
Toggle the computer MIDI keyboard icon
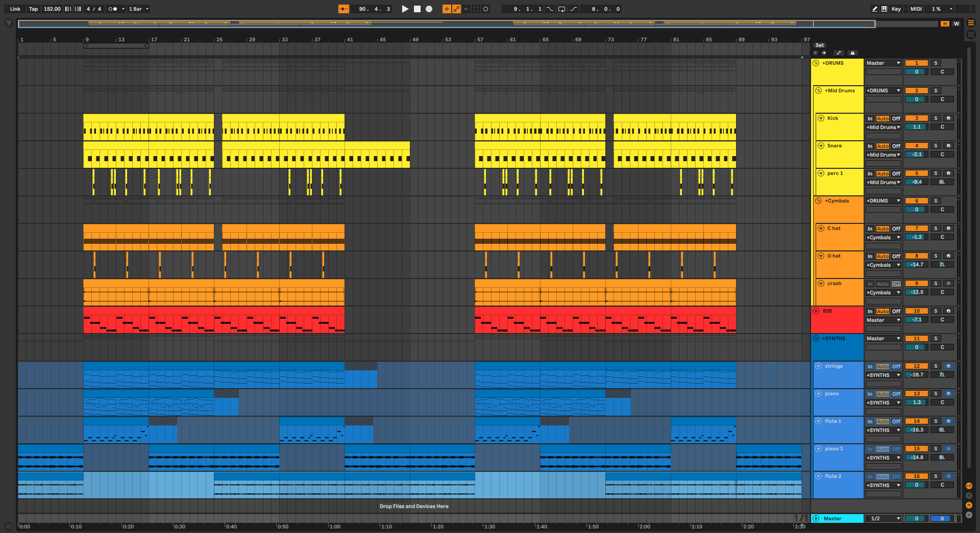point(884,9)
